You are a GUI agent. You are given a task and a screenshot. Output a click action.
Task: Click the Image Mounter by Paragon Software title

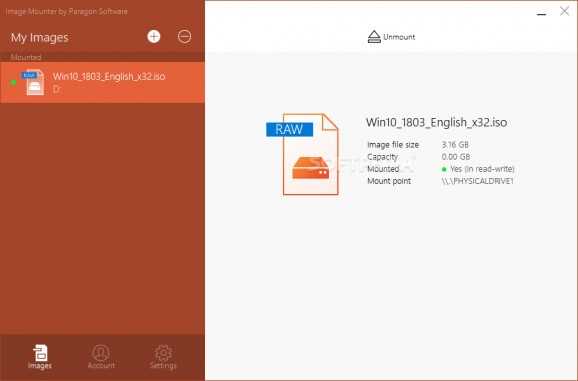click(x=67, y=11)
